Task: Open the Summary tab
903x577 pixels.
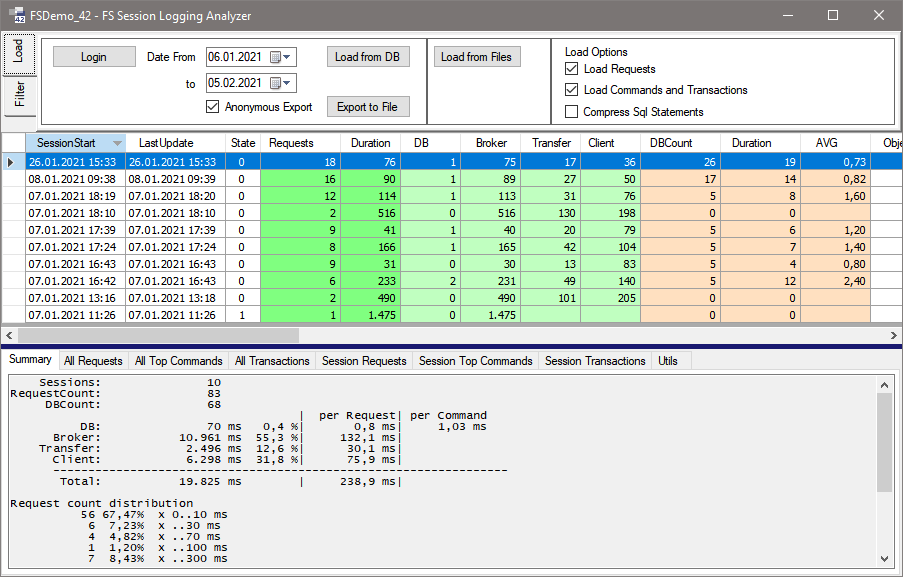Action: pos(30,359)
